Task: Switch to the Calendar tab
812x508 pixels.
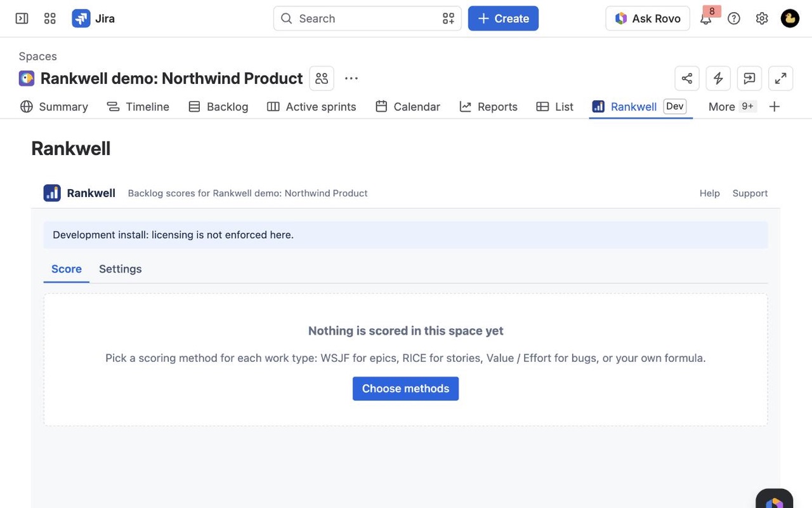Action: (408, 107)
